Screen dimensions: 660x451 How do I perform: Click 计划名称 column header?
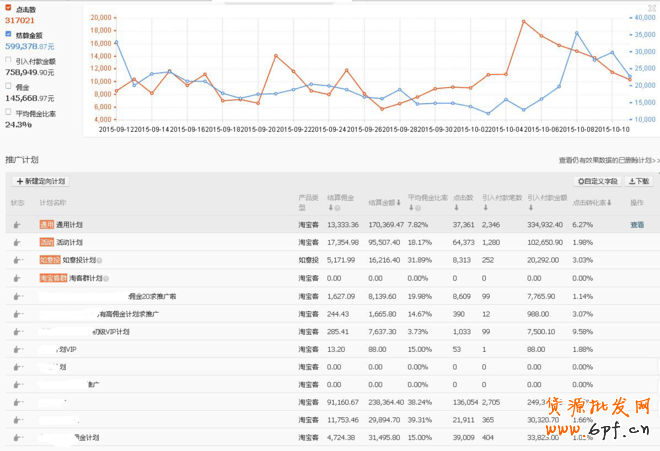54,202
